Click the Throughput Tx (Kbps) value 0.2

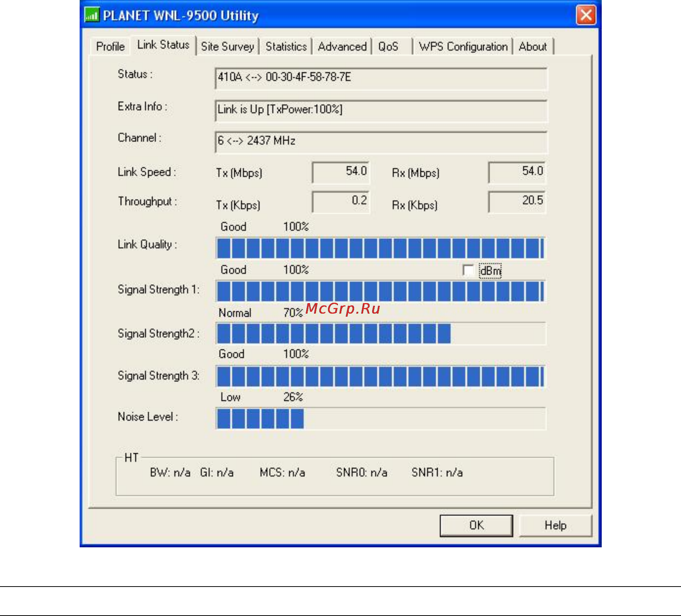pyautogui.click(x=340, y=202)
